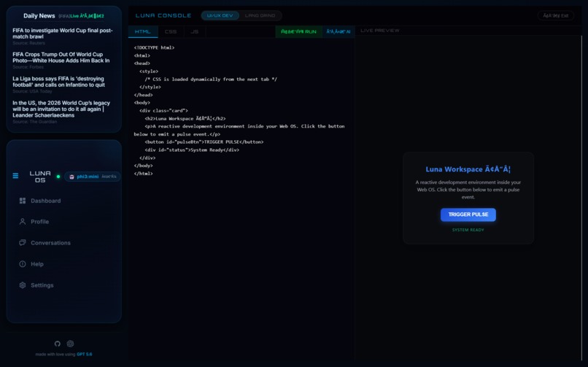Place cursor on the <!DOCTYPE html> line
The image size is (588, 367).
click(154, 47)
